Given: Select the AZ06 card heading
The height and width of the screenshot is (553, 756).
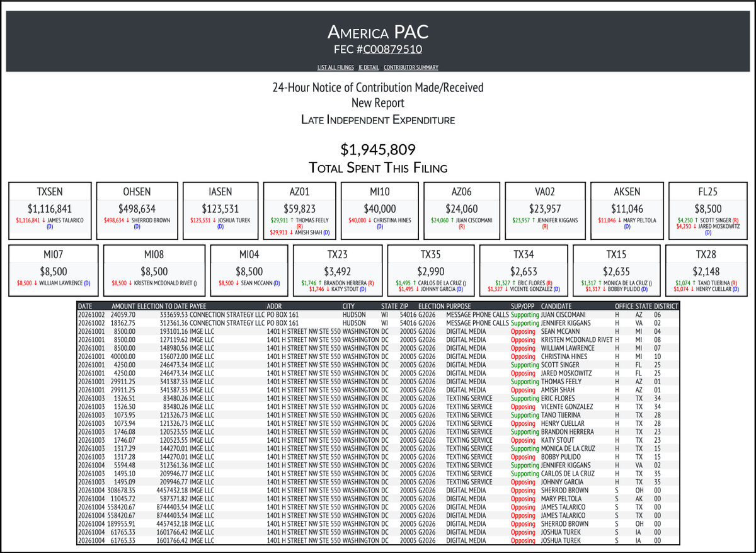Looking at the screenshot, I should 462,191.
